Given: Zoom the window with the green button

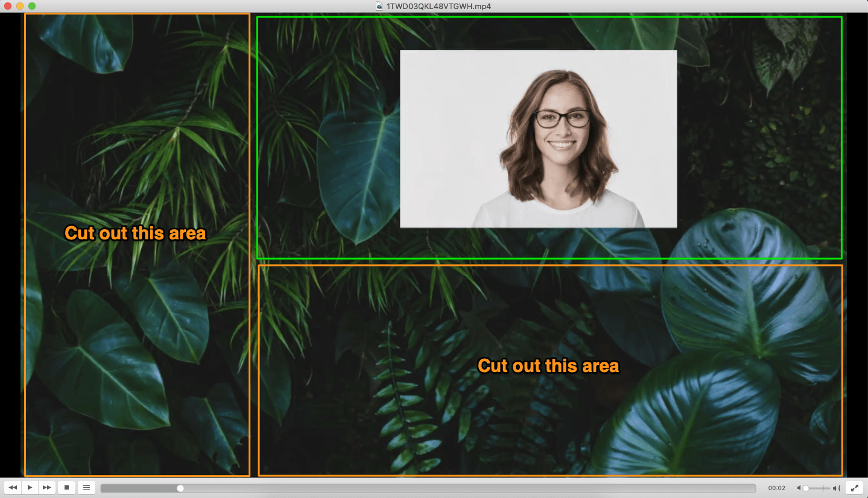Looking at the screenshot, I should click(32, 6).
